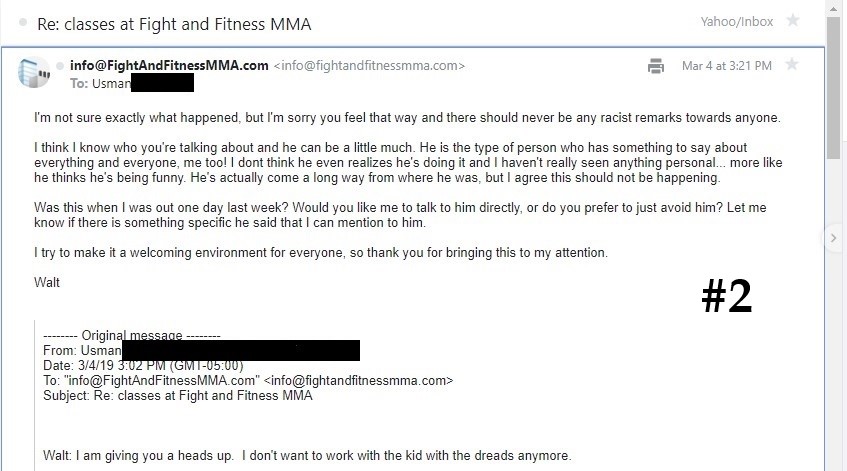Toggle unread dot beside the subject
Image resolution: width=847 pixels, height=471 pixels.
23,22
